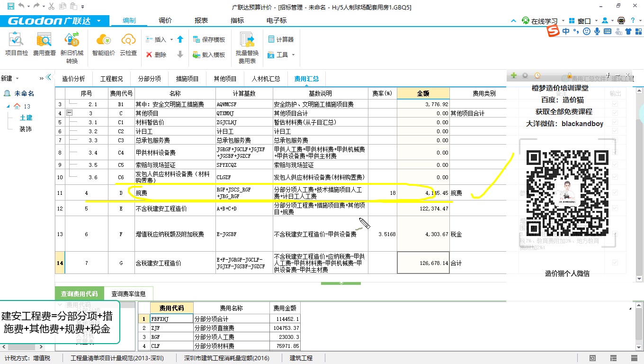Click 规费 row rate cell 18
This screenshot has width=644, height=364.
pos(382,193)
